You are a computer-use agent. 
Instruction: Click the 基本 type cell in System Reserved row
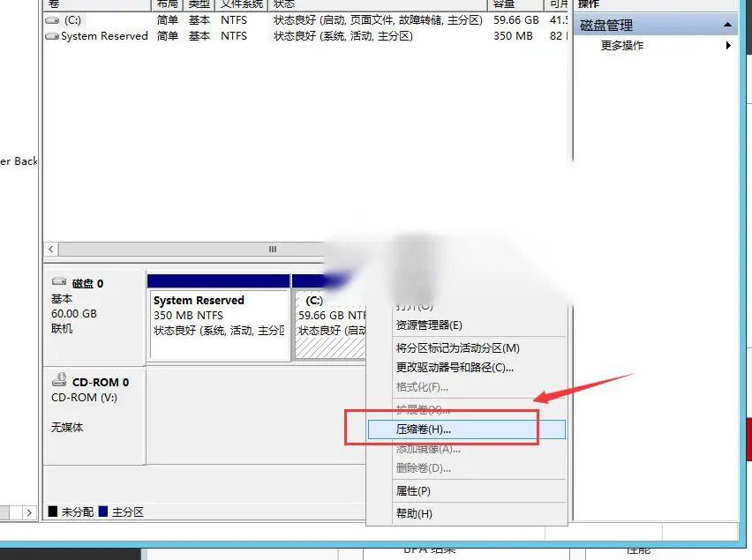[x=199, y=36]
